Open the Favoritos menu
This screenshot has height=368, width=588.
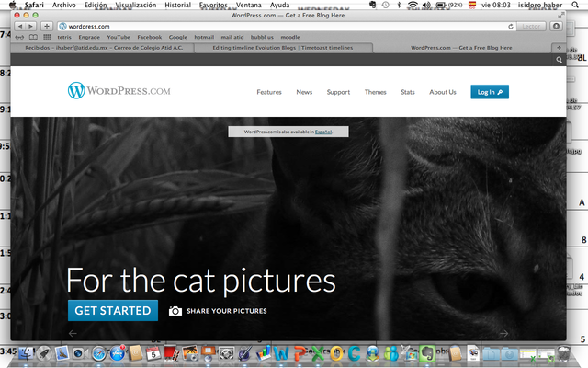(x=213, y=5)
